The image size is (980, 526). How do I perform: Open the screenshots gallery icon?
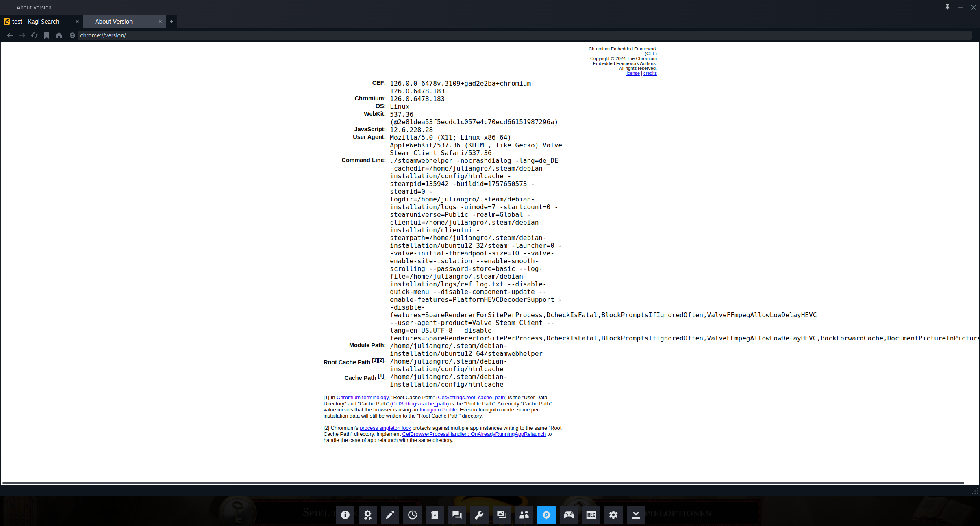[x=502, y=515]
